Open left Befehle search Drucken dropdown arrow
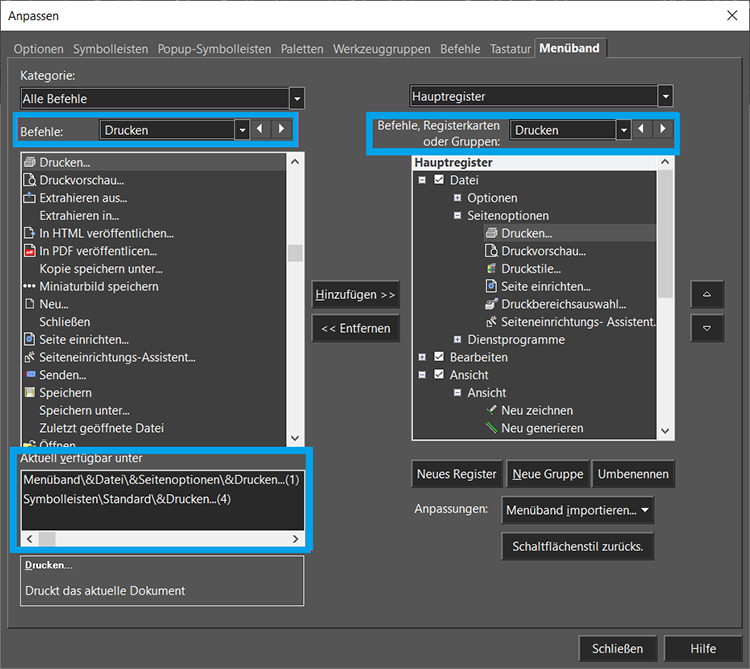The height and width of the screenshot is (669, 750). pyautogui.click(x=243, y=130)
